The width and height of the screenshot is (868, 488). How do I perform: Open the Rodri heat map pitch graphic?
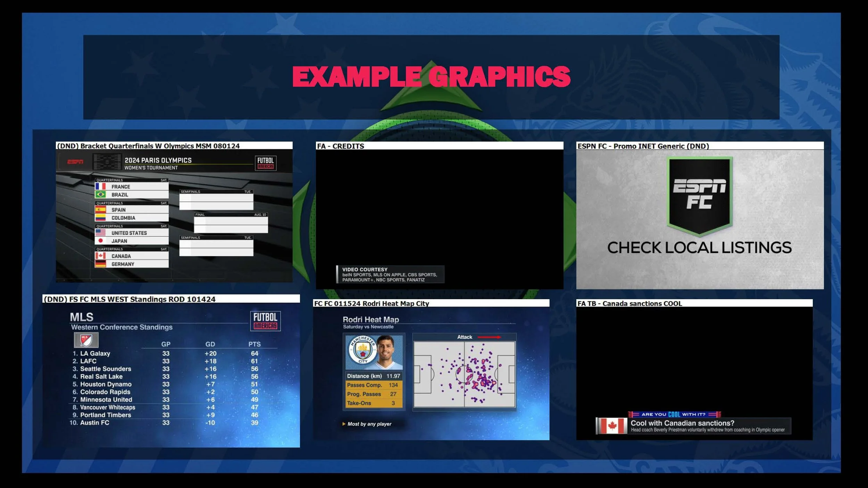(464, 374)
